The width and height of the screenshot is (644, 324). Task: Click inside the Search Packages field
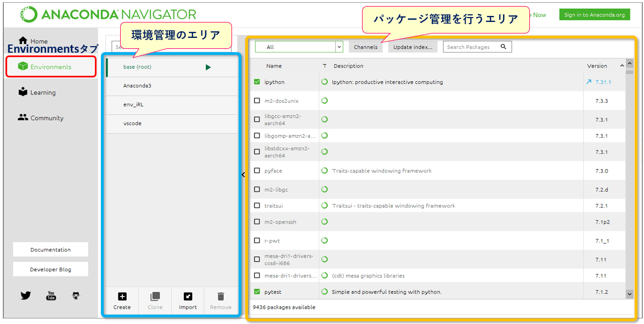click(x=477, y=47)
